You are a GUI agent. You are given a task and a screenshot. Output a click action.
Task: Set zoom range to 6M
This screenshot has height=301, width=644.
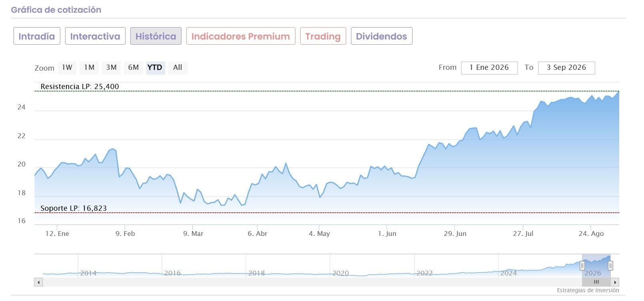coord(133,67)
